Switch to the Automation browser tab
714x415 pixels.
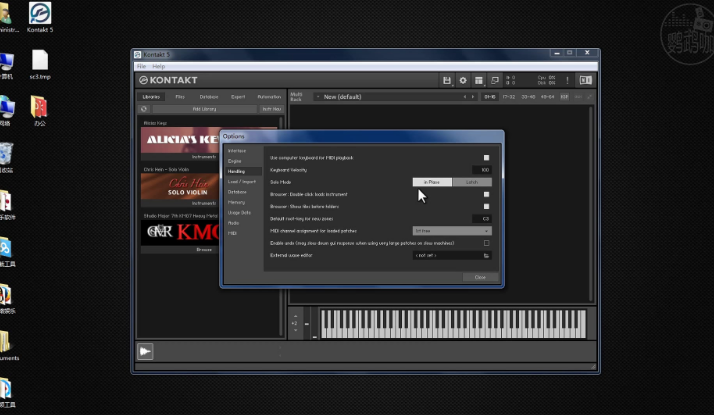point(269,97)
